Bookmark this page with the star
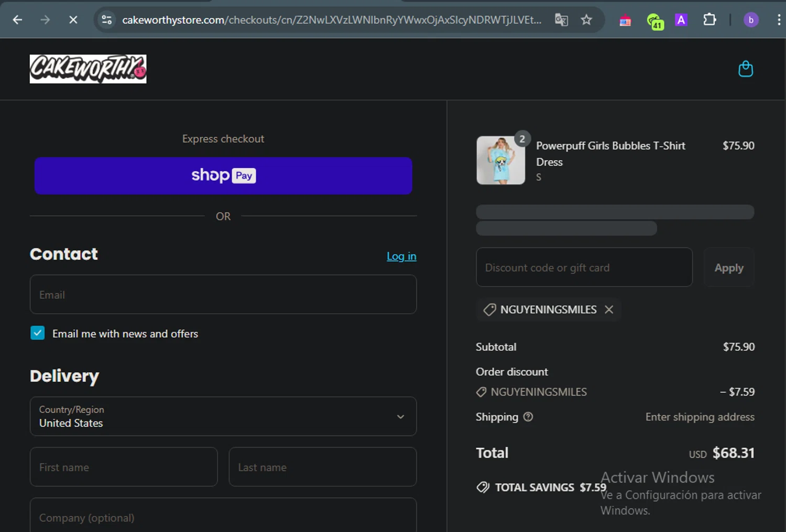The width and height of the screenshot is (786, 532). pos(586,20)
